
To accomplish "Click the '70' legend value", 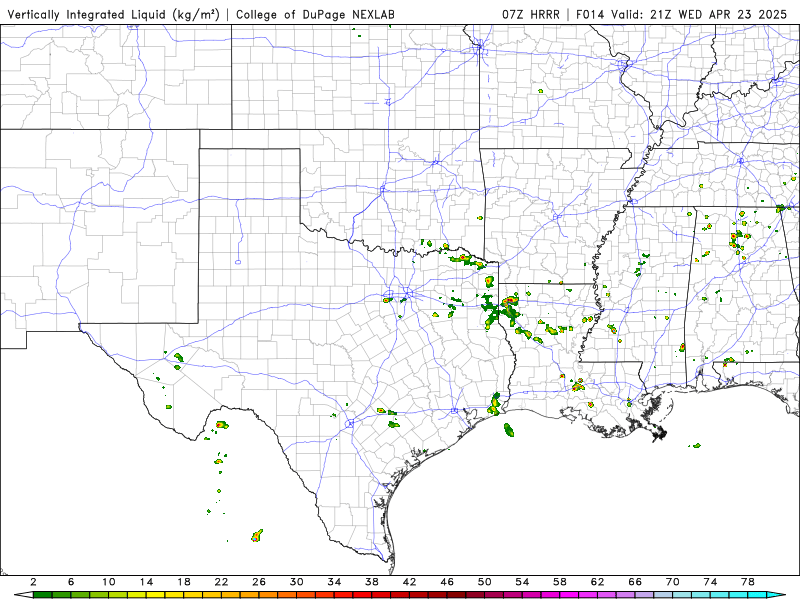I will pos(672,582).
